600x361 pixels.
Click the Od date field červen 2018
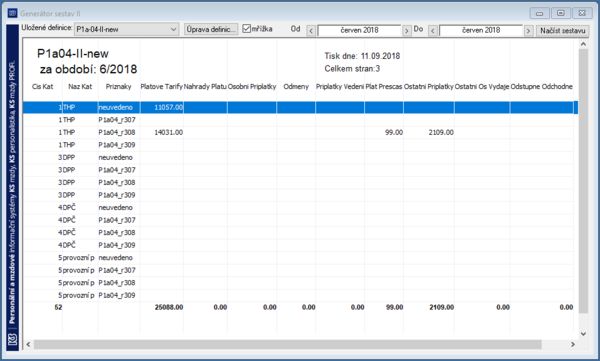point(359,30)
